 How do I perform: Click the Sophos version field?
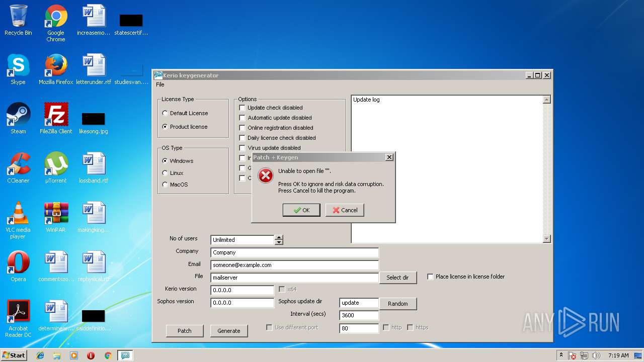pos(243,303)
